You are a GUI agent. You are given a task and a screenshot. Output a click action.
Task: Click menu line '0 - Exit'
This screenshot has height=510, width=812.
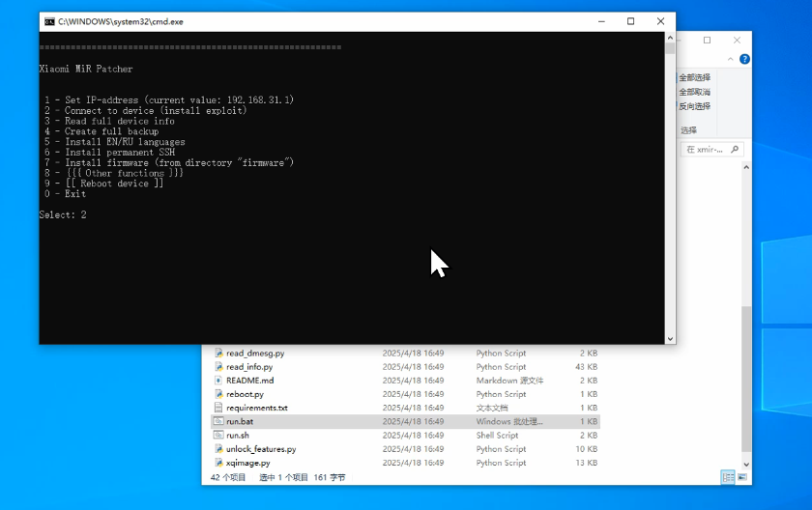[x=66, y=194]
